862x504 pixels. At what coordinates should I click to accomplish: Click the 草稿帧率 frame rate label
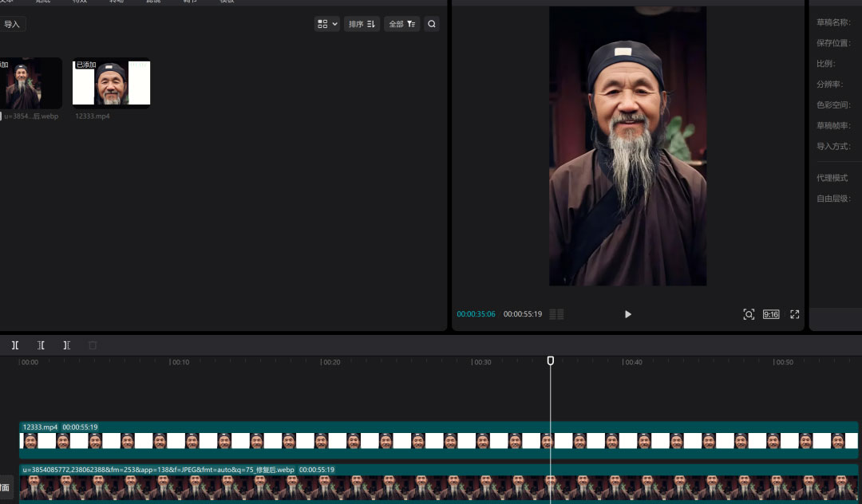833,126
